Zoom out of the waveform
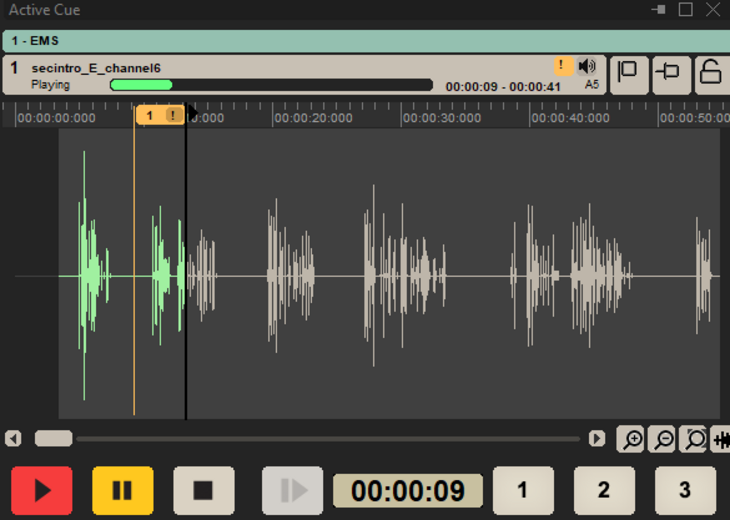 tap(661, 439)
